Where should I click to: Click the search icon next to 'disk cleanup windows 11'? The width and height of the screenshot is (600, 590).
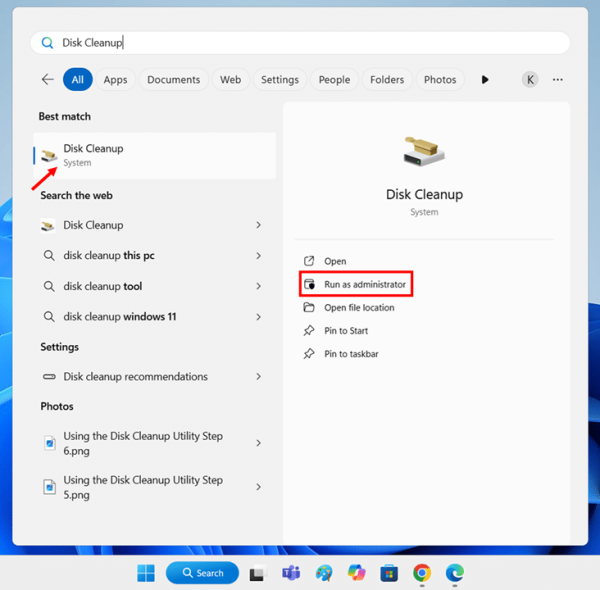(x=49, y=316)
